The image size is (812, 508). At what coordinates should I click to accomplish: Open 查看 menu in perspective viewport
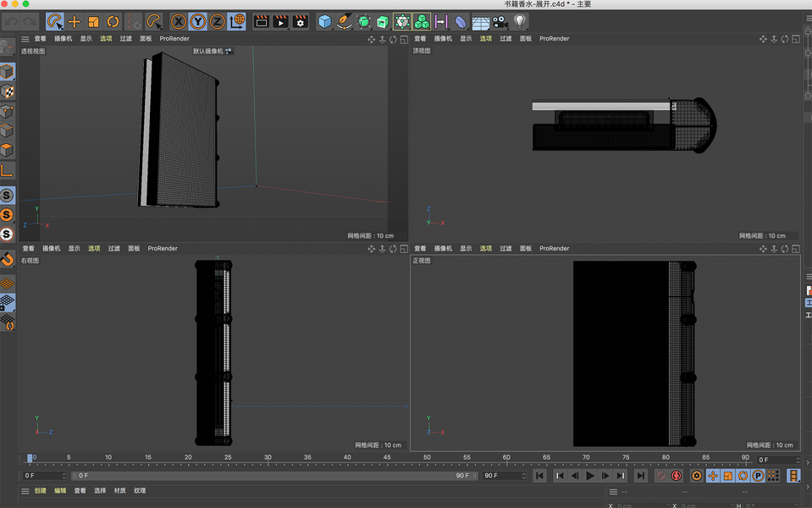pos(41,39)
